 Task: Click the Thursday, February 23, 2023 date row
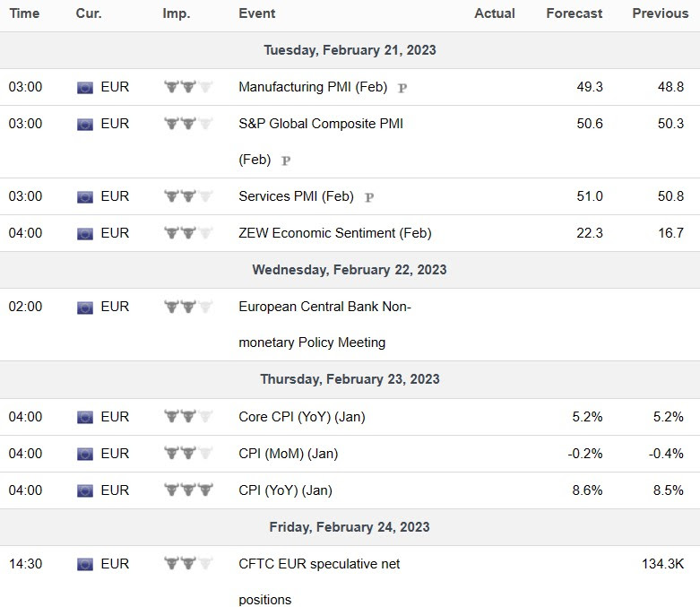coord(350,379)
